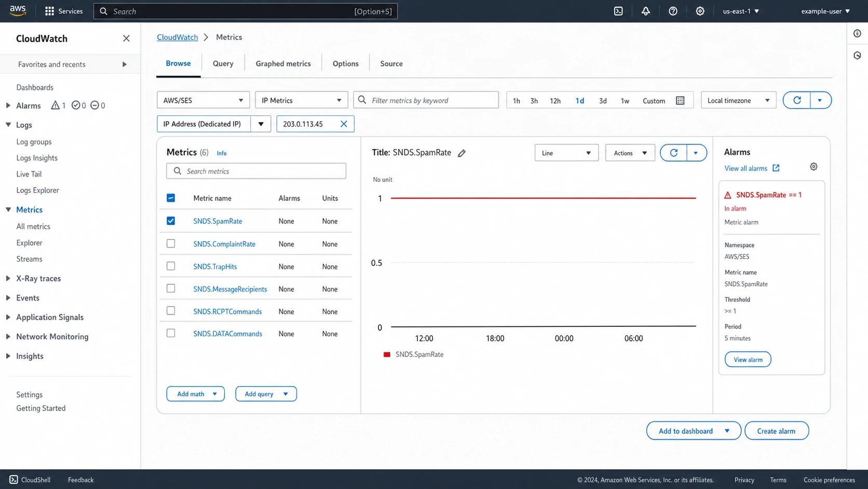Open the Alarms panel settings gear

point(813,167)
